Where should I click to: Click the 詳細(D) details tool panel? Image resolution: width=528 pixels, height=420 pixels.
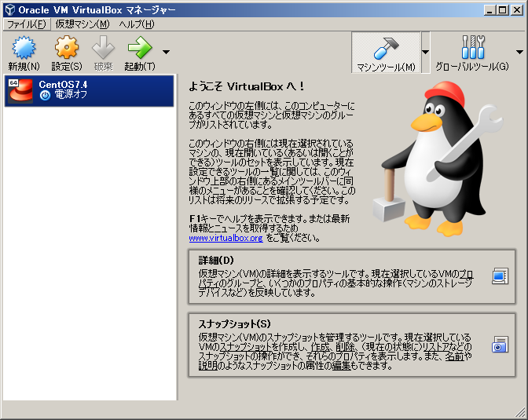click(352, 276)
